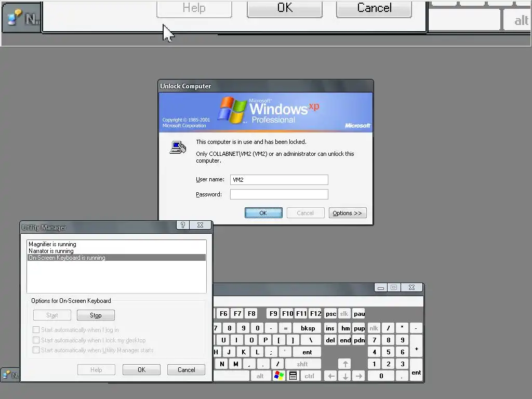Click the ins key on the on-screen keyboard
Viewport: 532px width, 399px height.
[330, 328]
